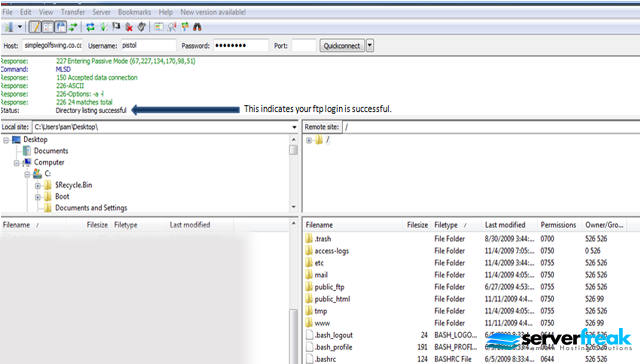Toggle directory comparison magnifier icon

(172, 27)
